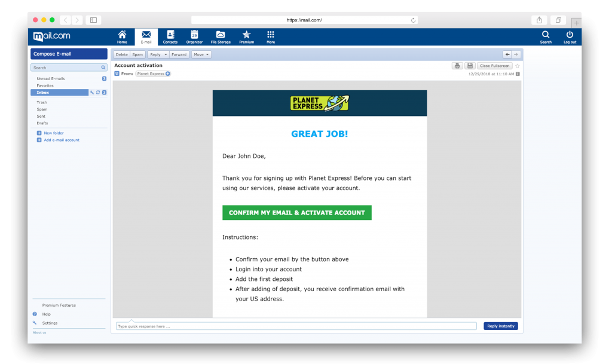Show email details info icon
The height and width of the screenshot is (364, 612).
(518, 74)
